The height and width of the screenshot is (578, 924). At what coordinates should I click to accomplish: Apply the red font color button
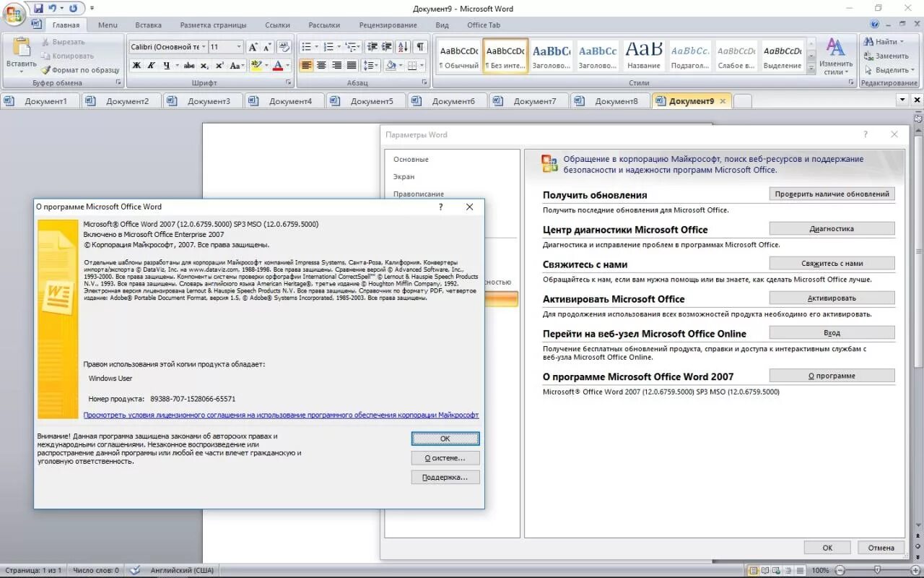pyautogui.click(x=278, y=65)
